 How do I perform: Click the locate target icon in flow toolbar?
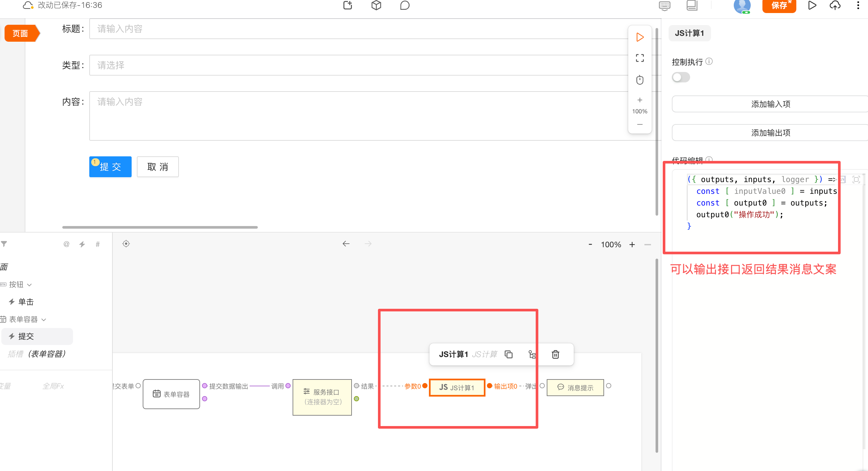126,244
